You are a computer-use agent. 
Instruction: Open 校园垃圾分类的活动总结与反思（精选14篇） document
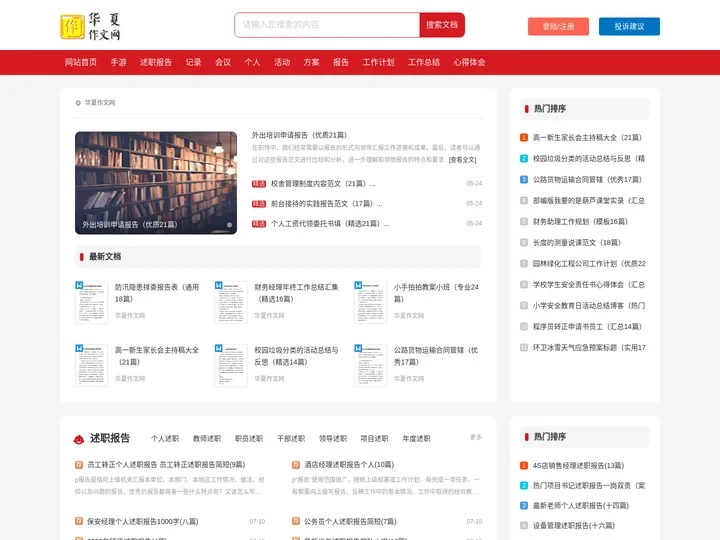[x=297, y=356]
